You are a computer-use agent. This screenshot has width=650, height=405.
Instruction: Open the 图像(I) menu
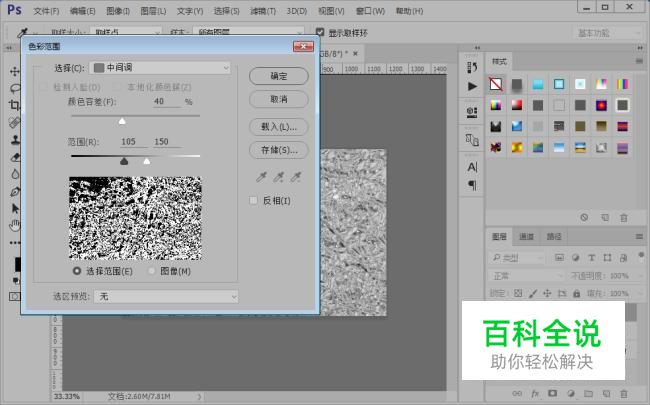(118, 11)
